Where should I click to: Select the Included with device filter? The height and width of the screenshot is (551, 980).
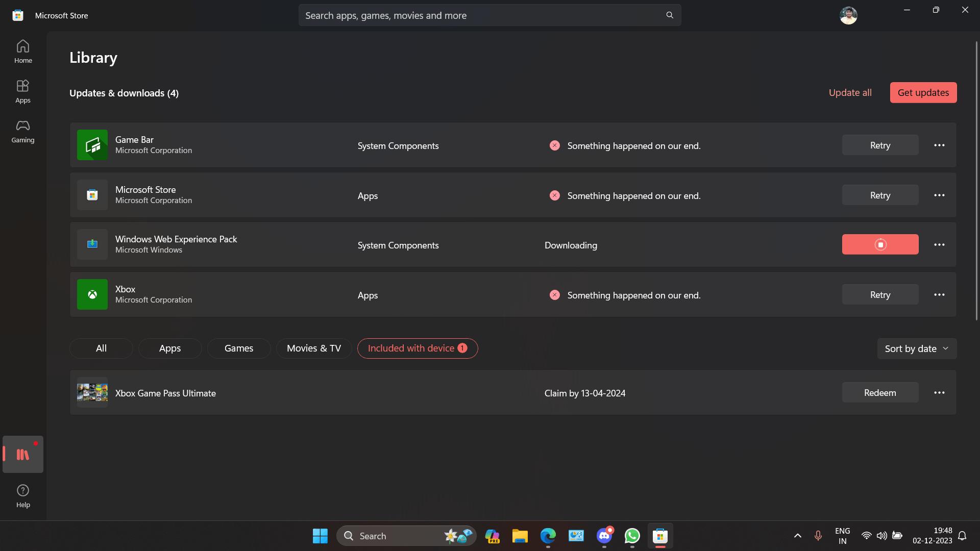(418, 348)
